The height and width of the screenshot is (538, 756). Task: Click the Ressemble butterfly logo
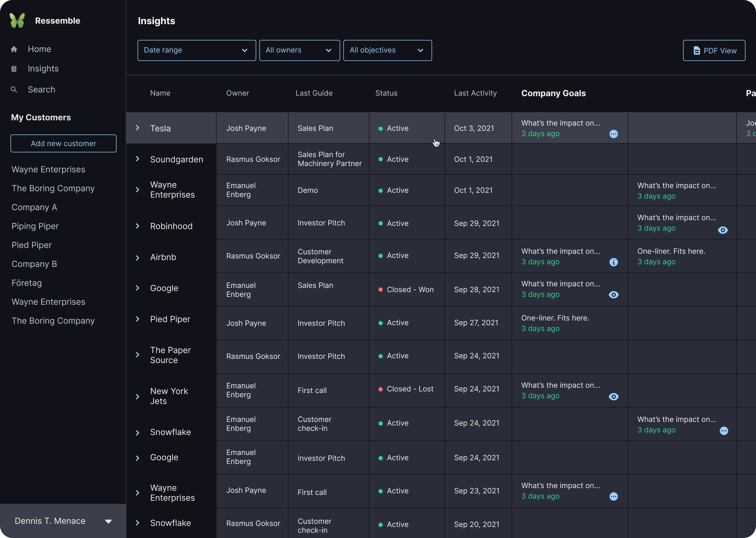(17, 20)
